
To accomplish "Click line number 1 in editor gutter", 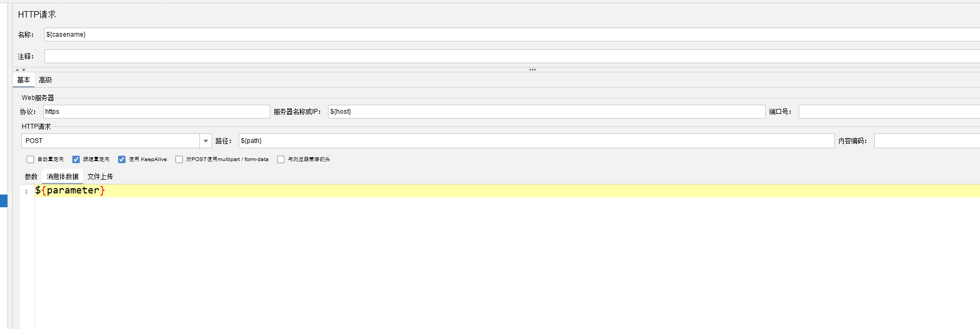I will (x=26, y=191).
